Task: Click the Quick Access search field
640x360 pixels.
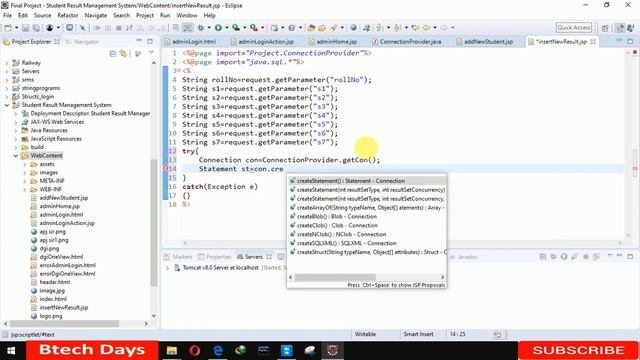Action: (573, 28)
